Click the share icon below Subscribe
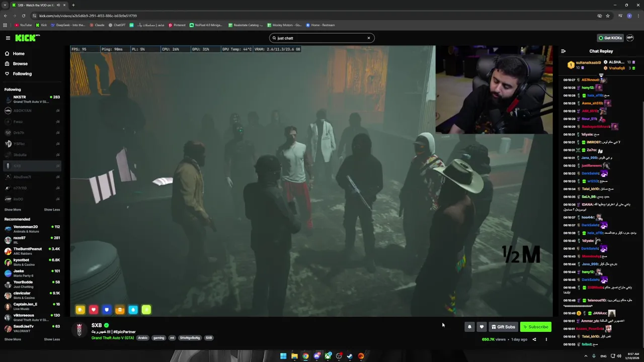This screenshot has height=362, width=644. click(534, 339)
